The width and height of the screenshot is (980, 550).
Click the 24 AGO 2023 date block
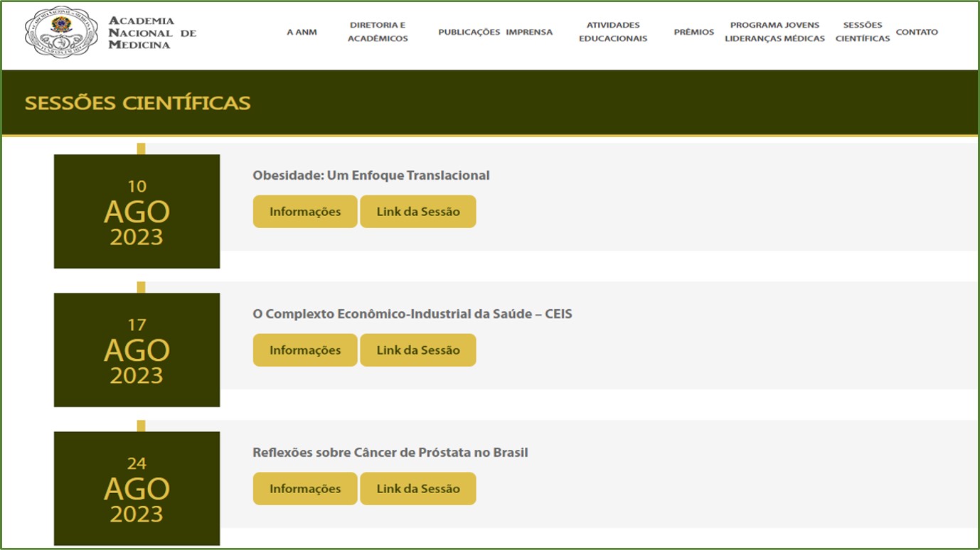(137, 489)
